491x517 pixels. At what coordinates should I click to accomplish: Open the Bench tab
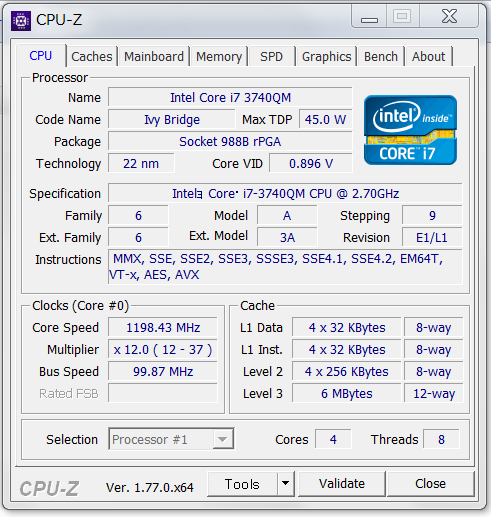[381, 56]
